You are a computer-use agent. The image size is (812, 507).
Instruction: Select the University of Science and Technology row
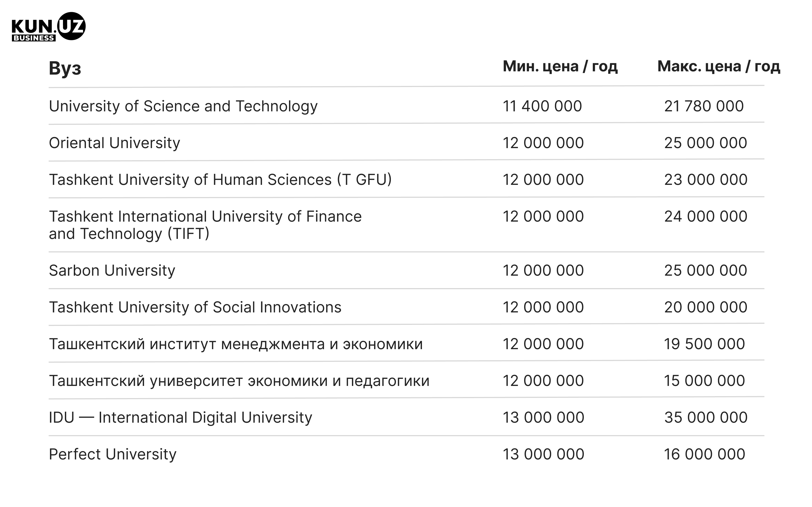[x=406, y=106]
